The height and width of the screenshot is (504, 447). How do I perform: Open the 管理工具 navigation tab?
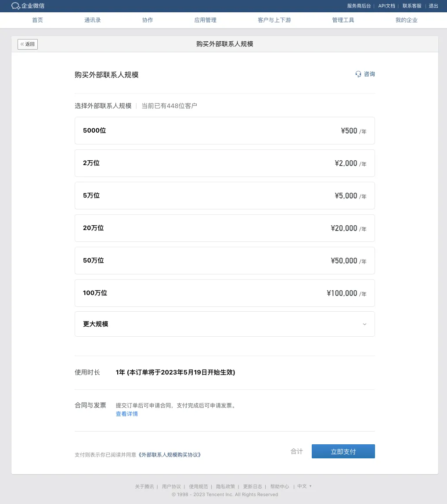point(343,20)
